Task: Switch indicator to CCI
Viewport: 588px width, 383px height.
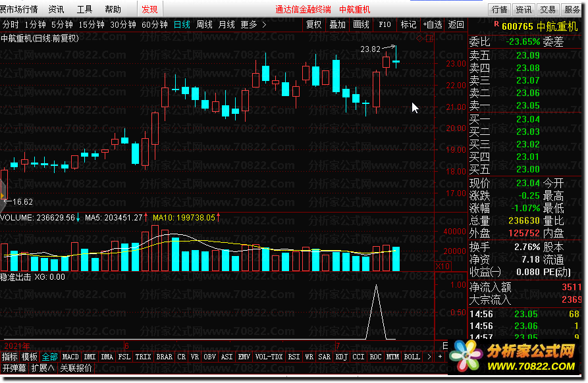Action: click(x=358, y=357)
